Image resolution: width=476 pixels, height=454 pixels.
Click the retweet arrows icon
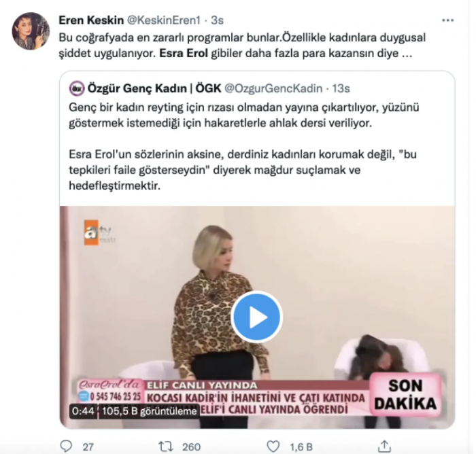coord(166,447)
